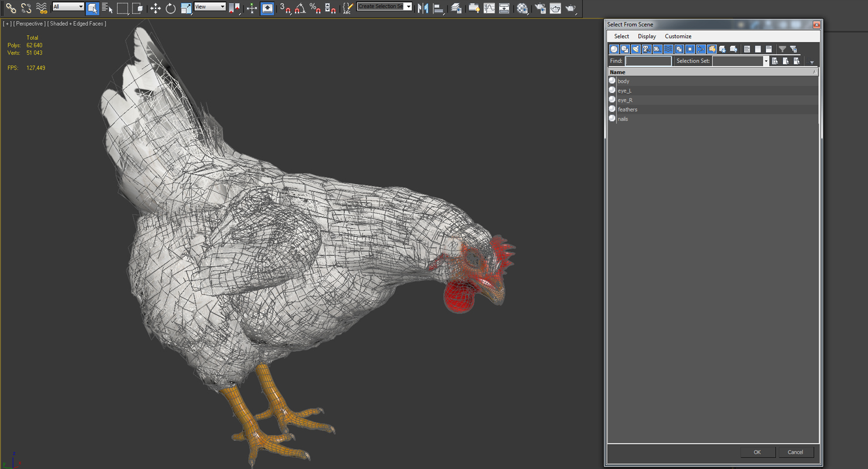Toggle Display Shapes filter in dialog
Screen dimensions: 868x469
pos(625,49)
